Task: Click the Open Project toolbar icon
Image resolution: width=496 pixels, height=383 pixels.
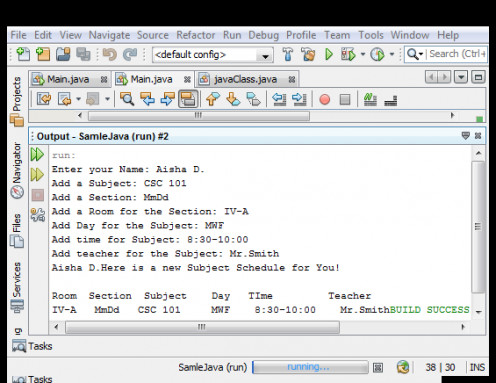Action: (x=63, y=54)
